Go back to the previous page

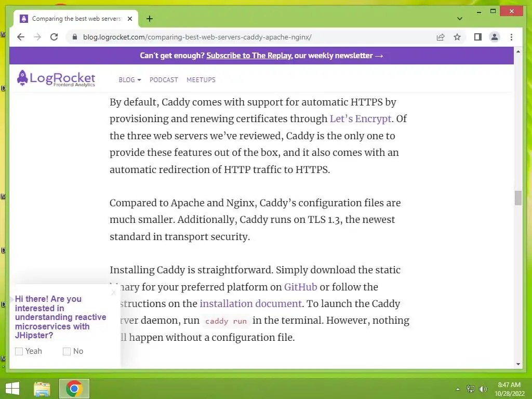21,37
